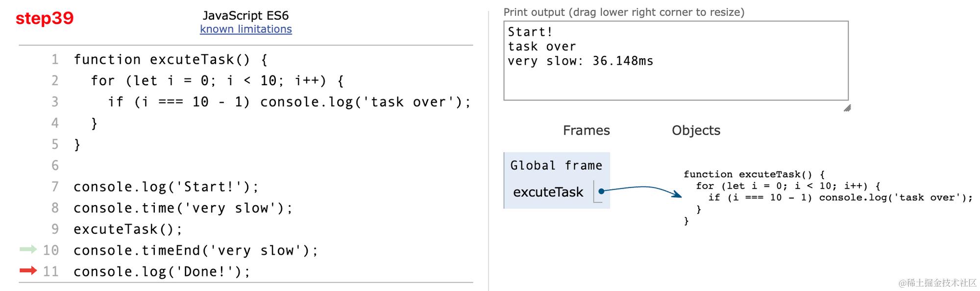The image size is (980, 291).
Task: Click the for loop line of code
Action: [217, 81]
